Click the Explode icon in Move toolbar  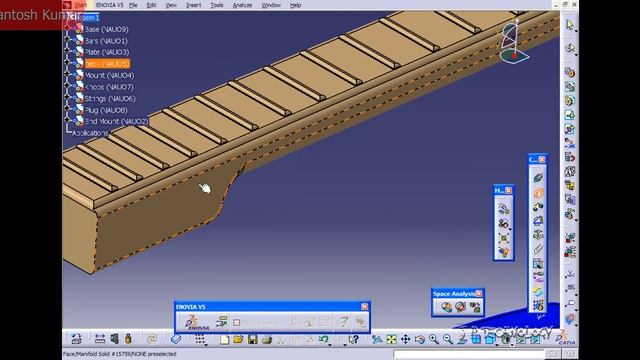coord(503,237)
